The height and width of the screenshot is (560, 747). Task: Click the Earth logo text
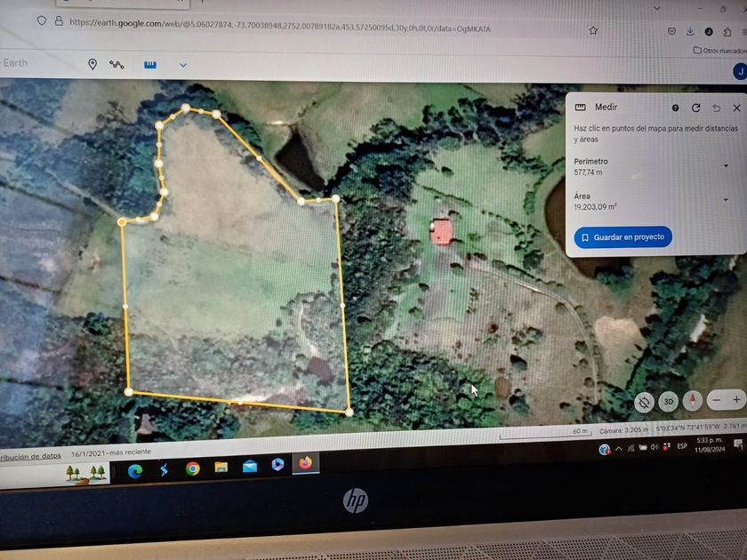coord(15,63)
